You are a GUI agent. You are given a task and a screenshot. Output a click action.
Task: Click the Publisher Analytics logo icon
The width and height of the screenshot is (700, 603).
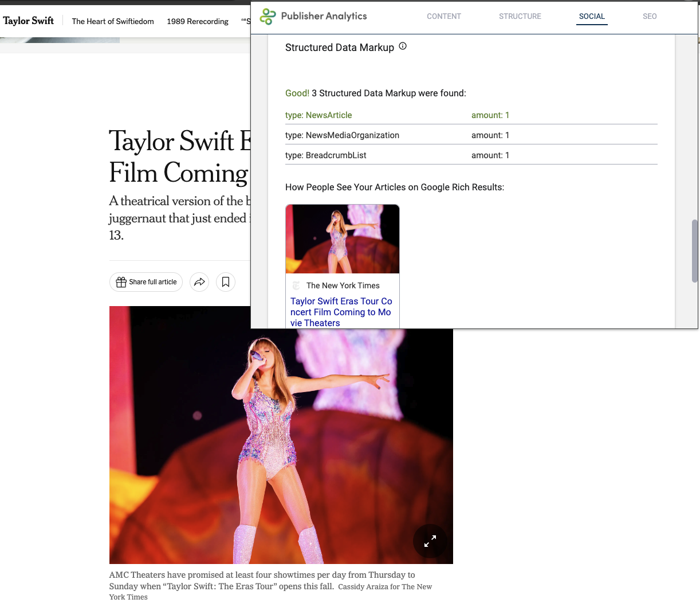(268, 17)
